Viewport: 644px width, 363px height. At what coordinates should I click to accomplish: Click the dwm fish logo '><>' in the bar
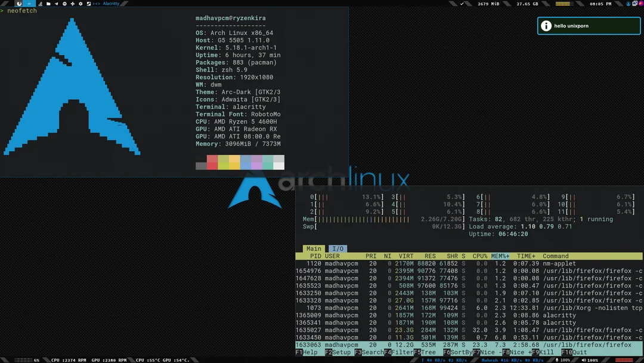tap(95, 4)
